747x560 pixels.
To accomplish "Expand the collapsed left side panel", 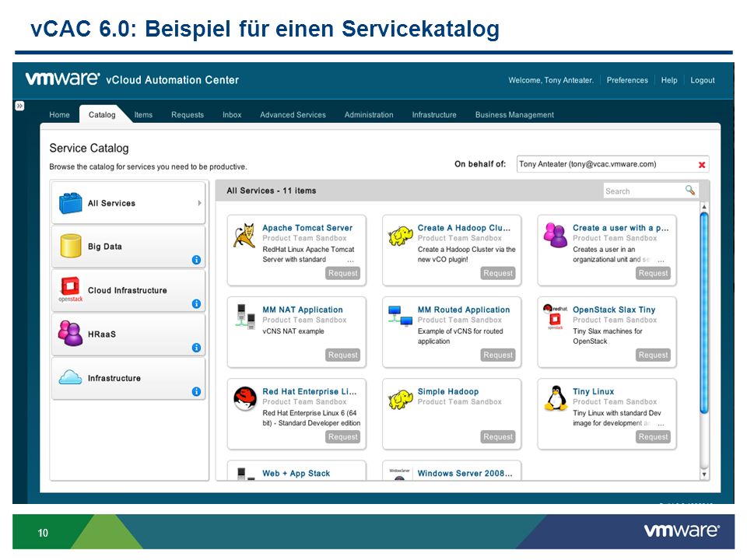I will point(19,106).
